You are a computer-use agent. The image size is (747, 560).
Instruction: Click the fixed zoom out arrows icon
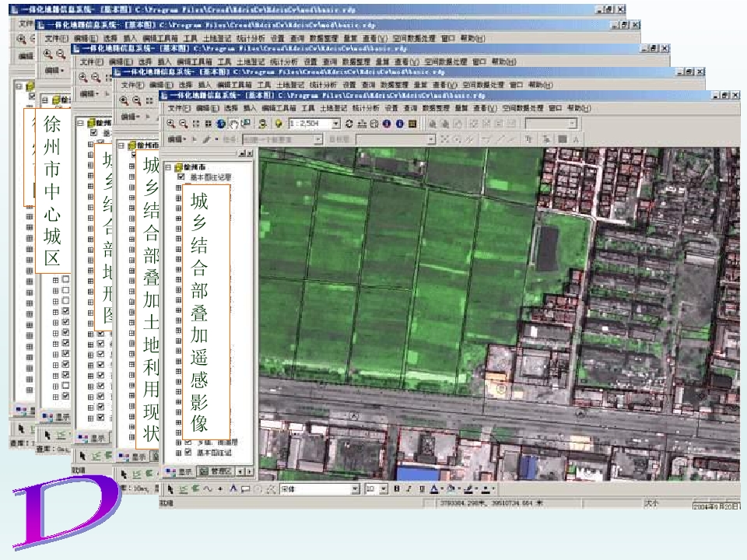(x=209, y=124)
